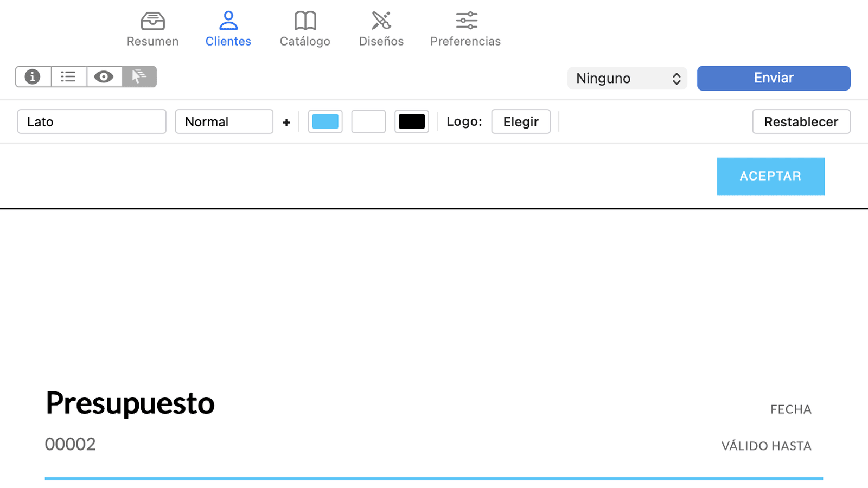Switch to the list view segment icon
Viewport: 868px width, 488px height.
click(68, 77)
